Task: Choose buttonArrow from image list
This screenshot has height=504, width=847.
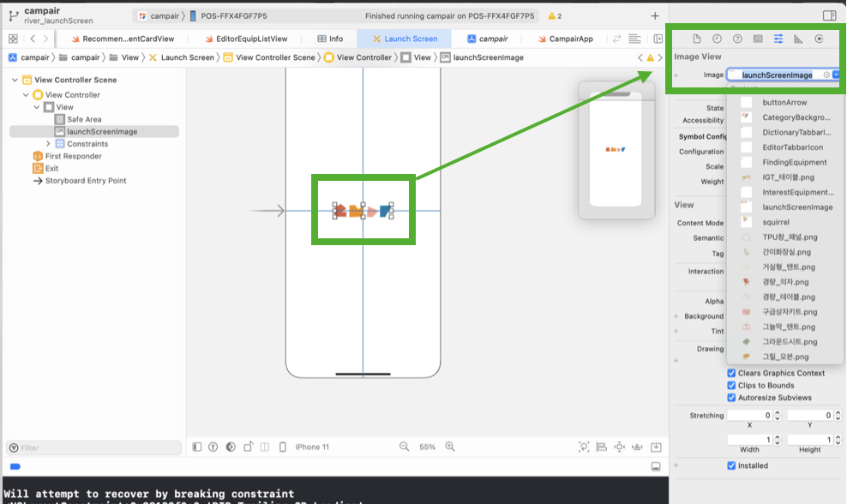Action: coord(784,102)
